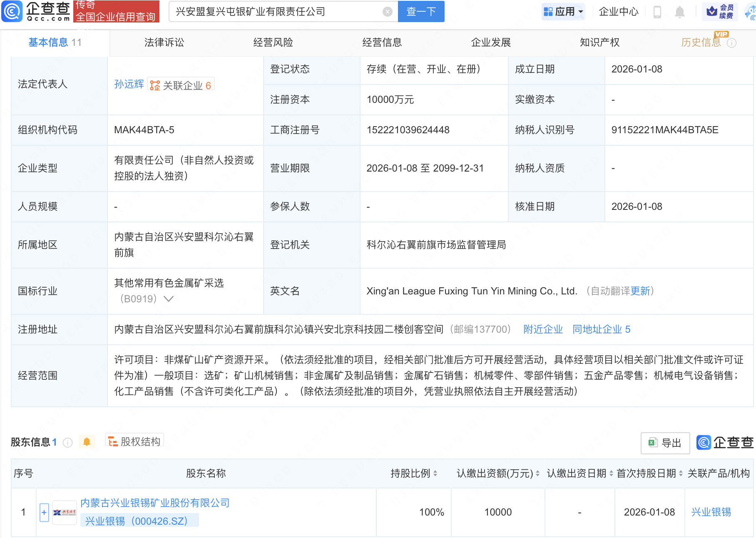Switch to the 法律诉讼 tab
The width and height of the screenshot is (756, 538).
point(164,42)
